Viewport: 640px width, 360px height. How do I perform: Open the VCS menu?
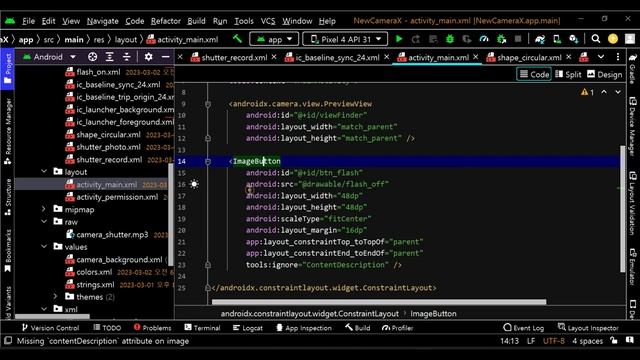(x=268, y=21)
